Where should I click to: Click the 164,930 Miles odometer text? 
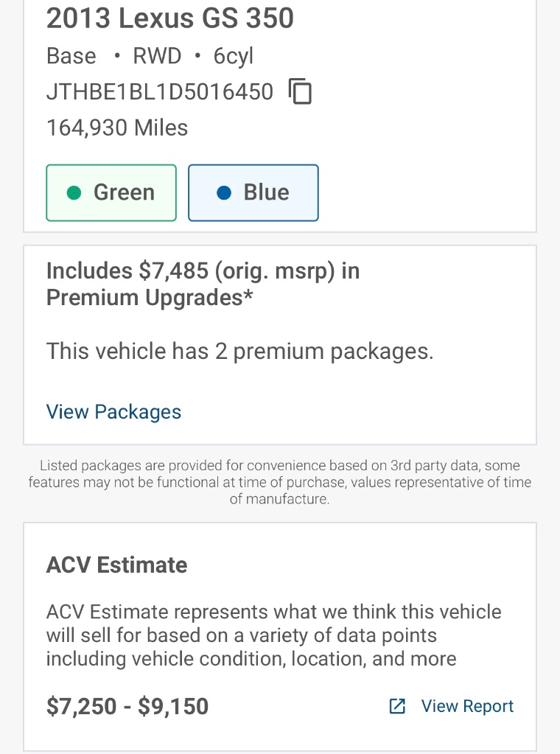(x=117, y=128)
